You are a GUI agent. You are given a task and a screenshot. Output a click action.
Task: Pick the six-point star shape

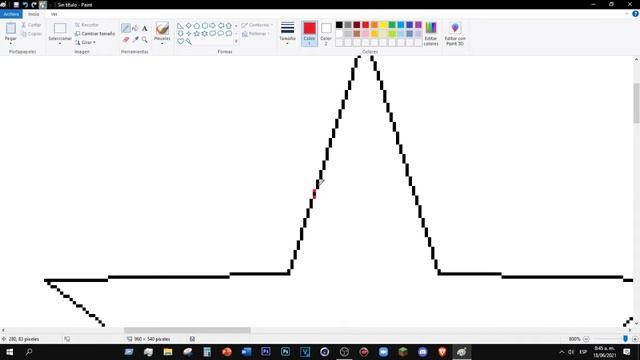(204, 33)
